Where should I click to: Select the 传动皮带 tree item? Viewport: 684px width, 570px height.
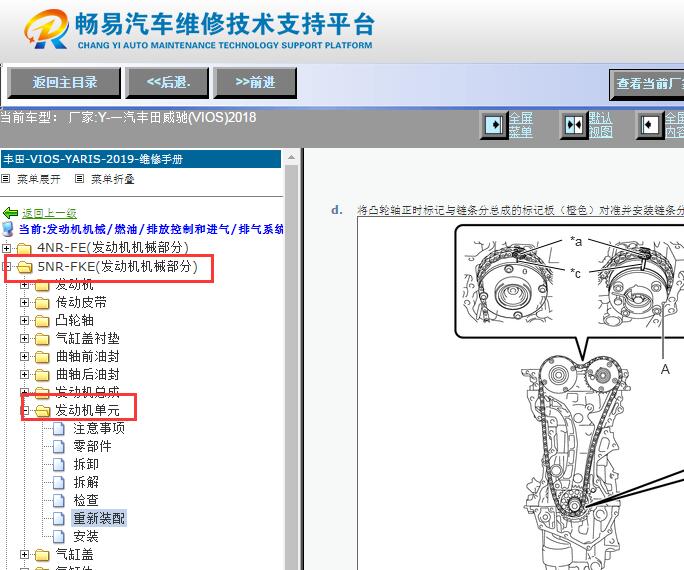(81, 302)
